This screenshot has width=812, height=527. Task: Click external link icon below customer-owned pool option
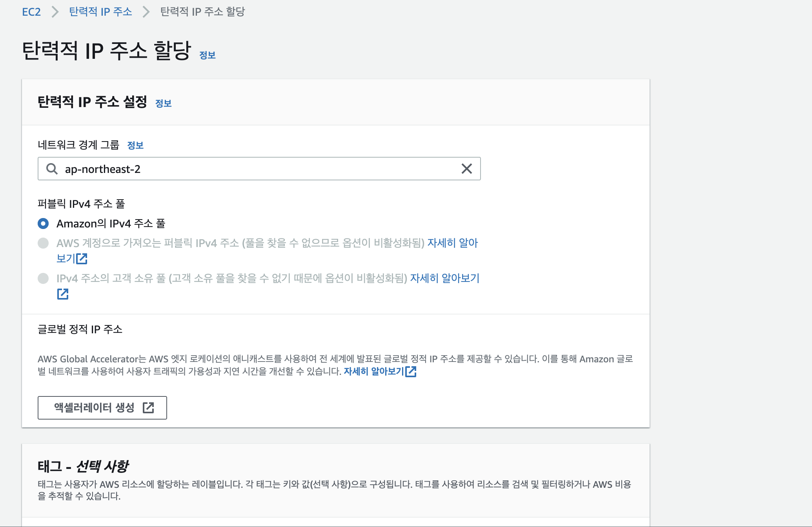click(63, 294)
